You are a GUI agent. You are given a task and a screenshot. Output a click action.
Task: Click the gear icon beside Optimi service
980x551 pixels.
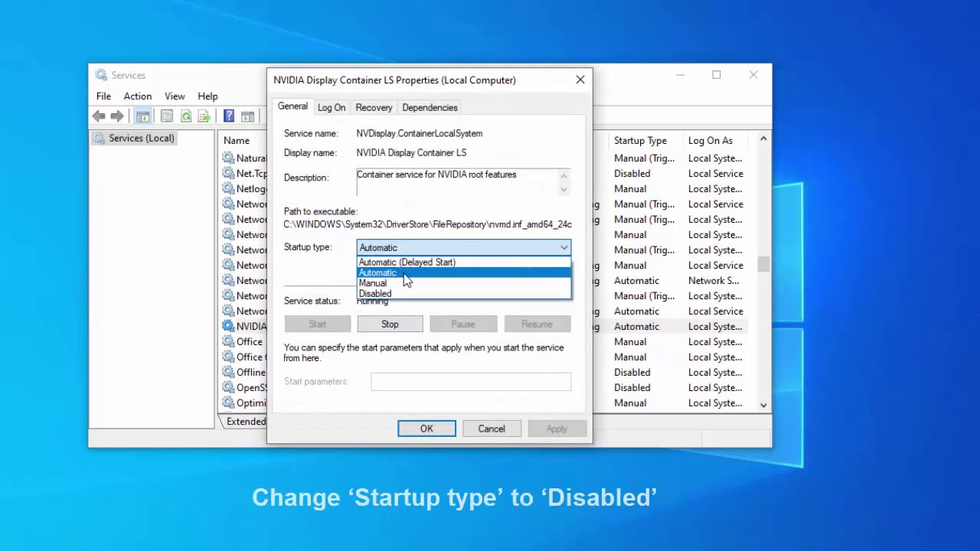(x=228, y=403)
